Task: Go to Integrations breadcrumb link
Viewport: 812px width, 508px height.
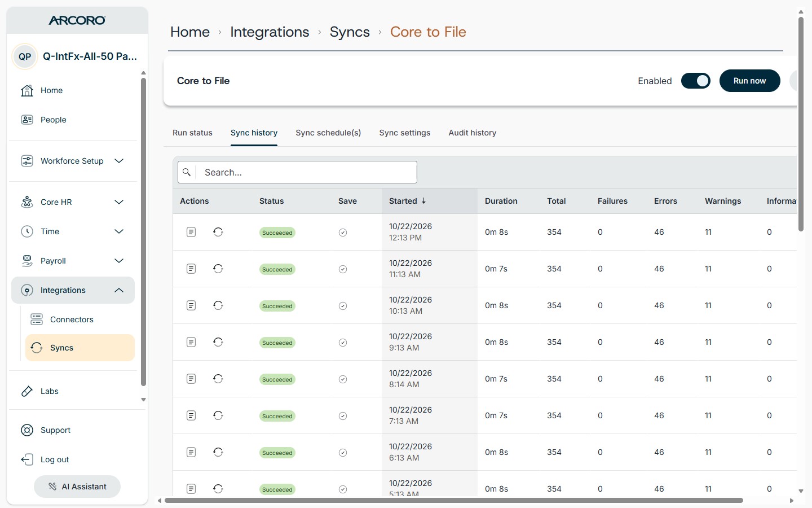Action: pyautogui.click(x=270, y=32)
